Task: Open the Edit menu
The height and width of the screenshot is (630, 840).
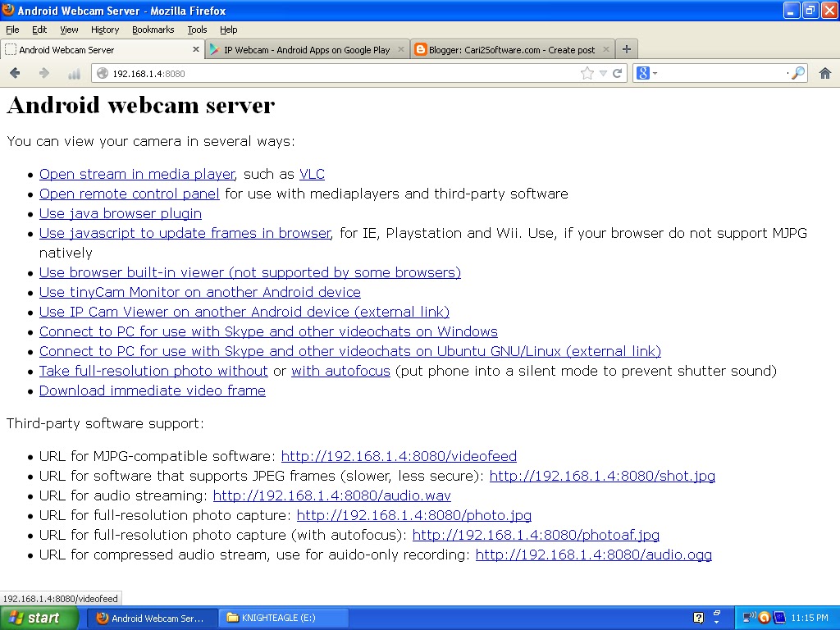Action: tap(39, 30)
